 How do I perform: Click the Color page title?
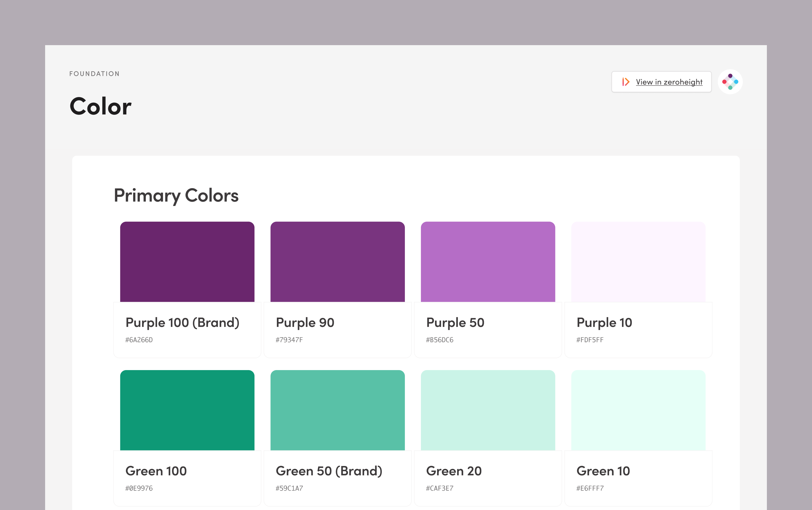click(100, 106)
